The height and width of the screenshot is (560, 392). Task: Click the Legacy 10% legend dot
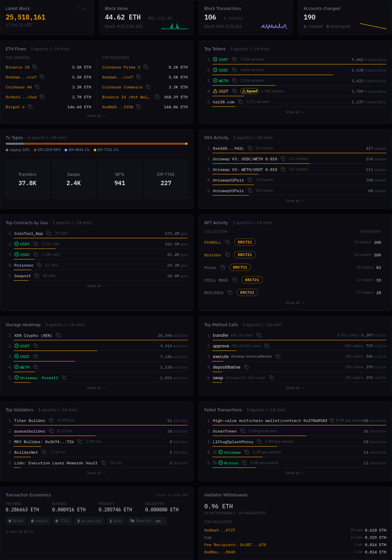7,150
